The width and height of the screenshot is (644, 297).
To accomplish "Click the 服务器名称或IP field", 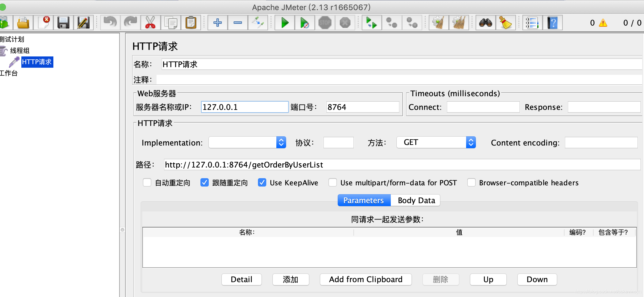I will (245, 107).
